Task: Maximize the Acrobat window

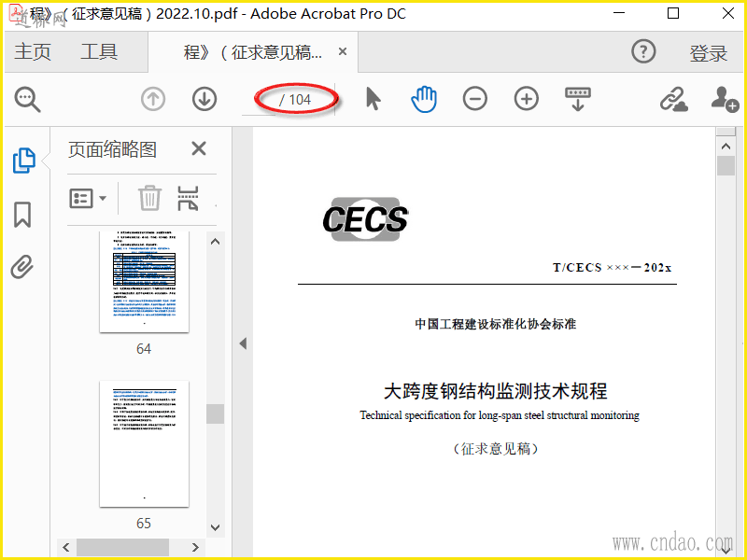Action: pyautogui.click(x=673, y=13)
